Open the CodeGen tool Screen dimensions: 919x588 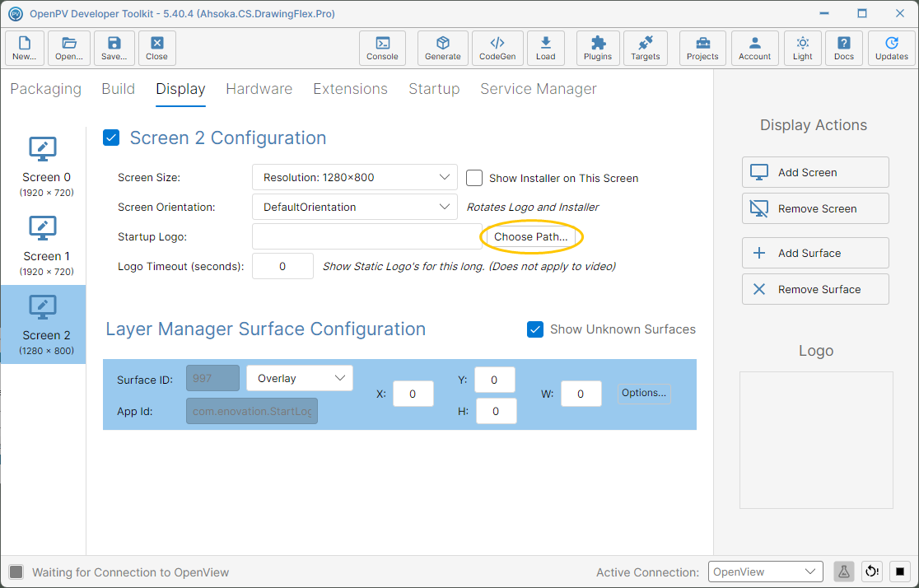tap(497, 48)
